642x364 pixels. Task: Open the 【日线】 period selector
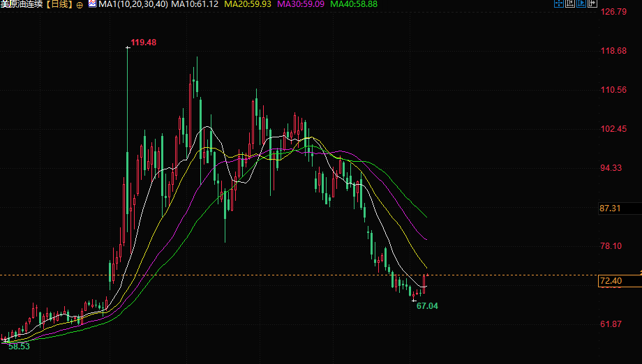pos(59,4)
